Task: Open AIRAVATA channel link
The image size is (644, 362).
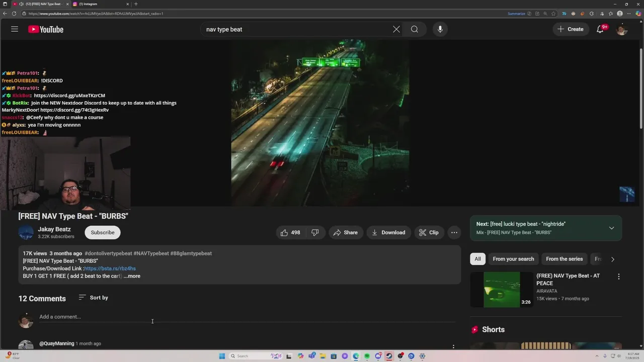Action: tap(546, 291)
